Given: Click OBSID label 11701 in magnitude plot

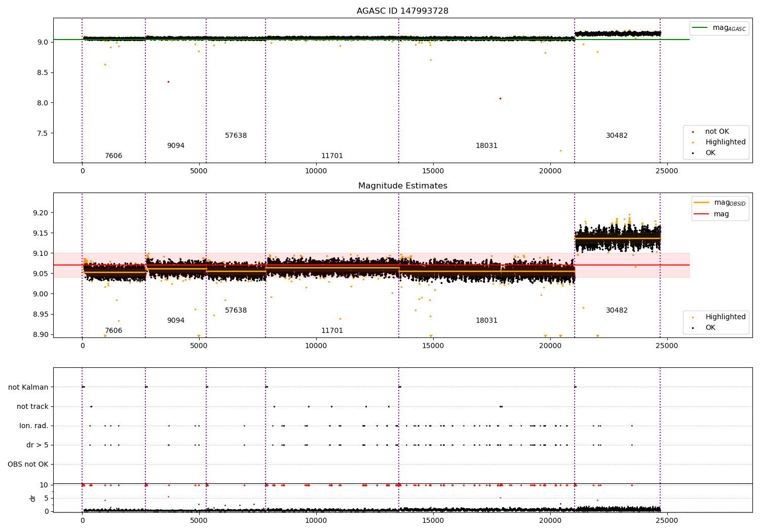Looking at the screenshot, I should 332,331.
